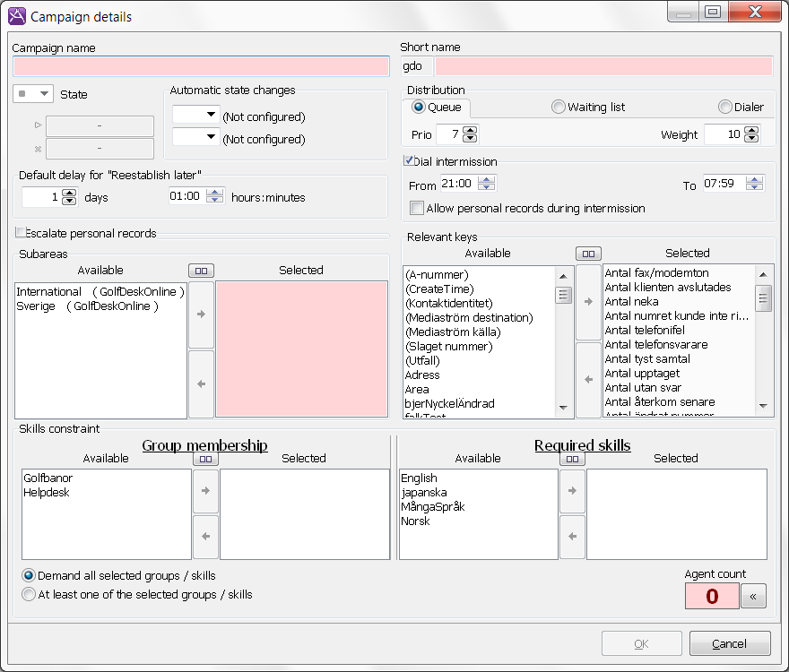This screenshot has height=672, width=789.
Task: Click the Subareas move-right arrow button
Action: 202,314
